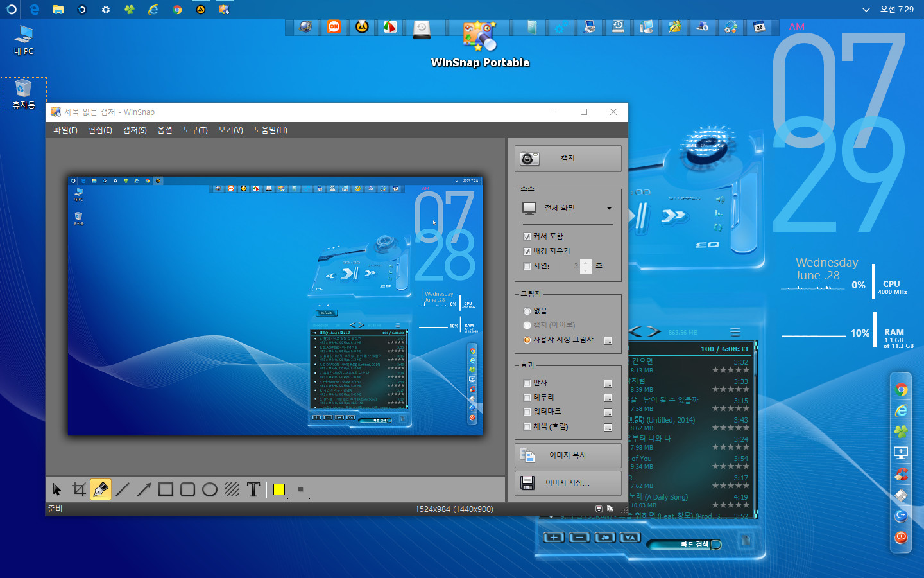The image size is (924, 578).
Task: Click the plus add button in music player
Action: [x=554, y=538]
